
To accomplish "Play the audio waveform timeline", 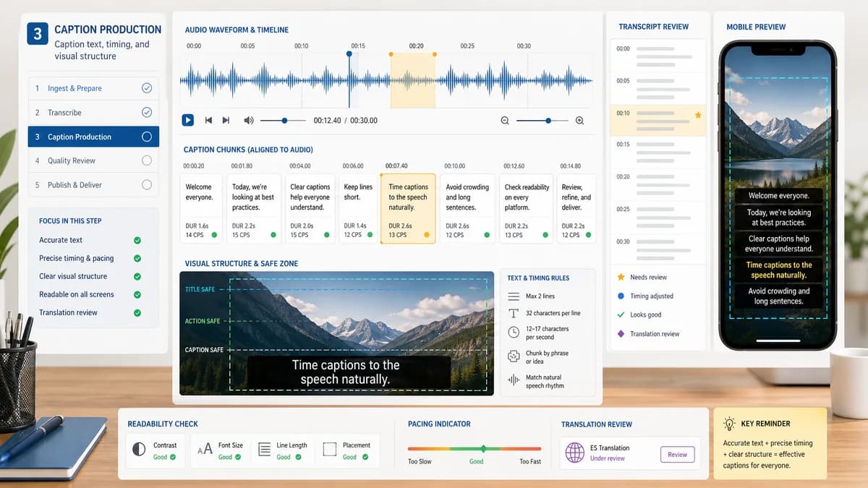I will 187,120.
